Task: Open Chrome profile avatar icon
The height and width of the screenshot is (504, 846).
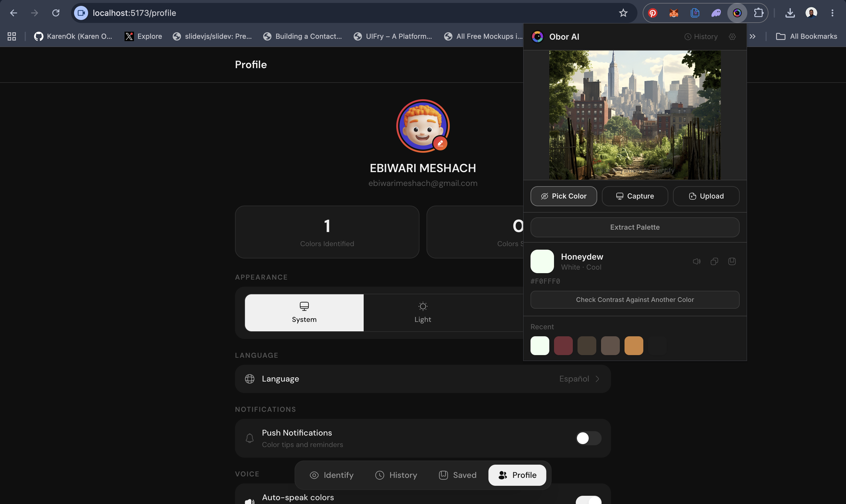Action: coord(811,13)
